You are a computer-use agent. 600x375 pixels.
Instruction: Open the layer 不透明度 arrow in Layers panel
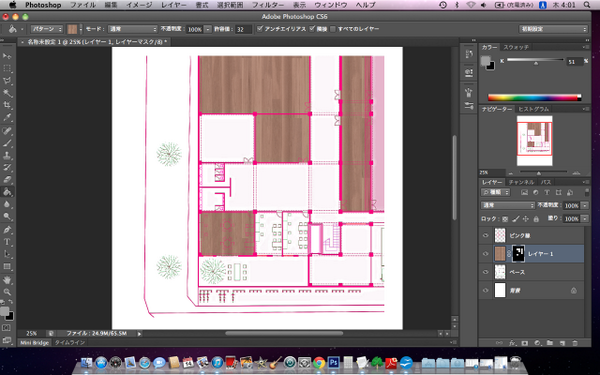tap(585, 205)
